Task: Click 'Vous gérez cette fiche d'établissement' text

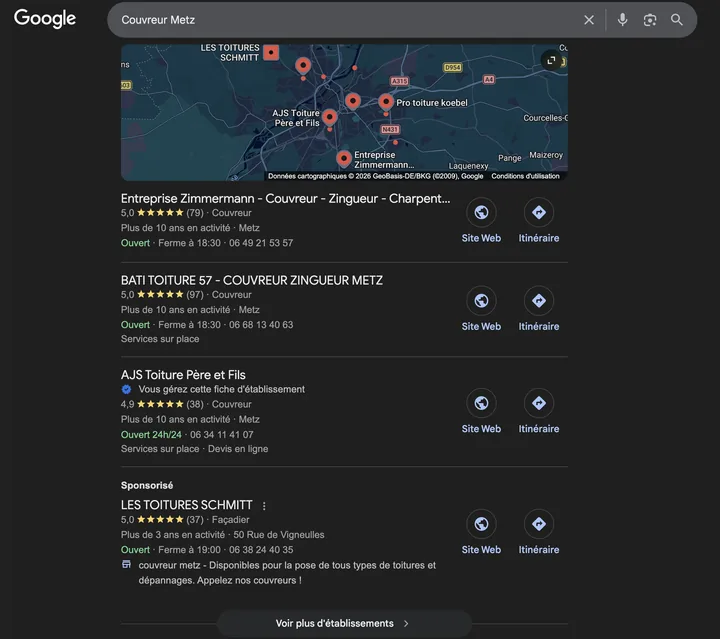Action: (221, 389)
